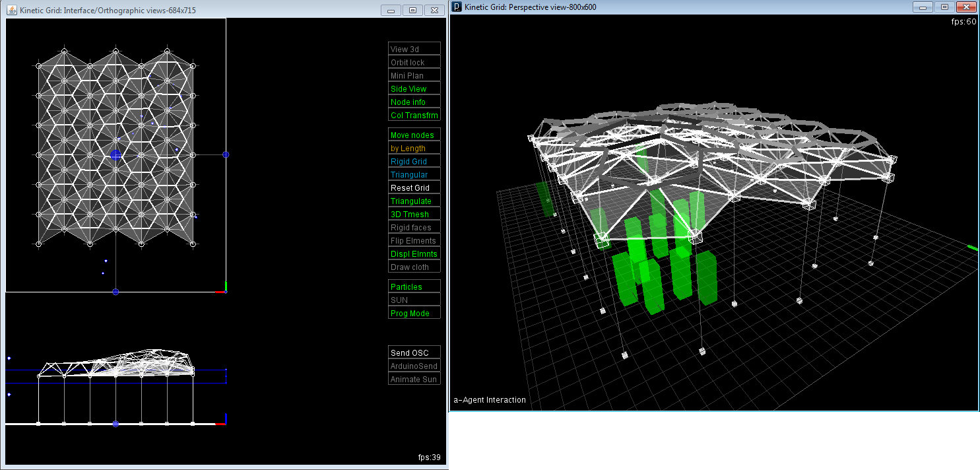
Task: Toggle 3D Tmesh display
Action: [x=414, y=214]
